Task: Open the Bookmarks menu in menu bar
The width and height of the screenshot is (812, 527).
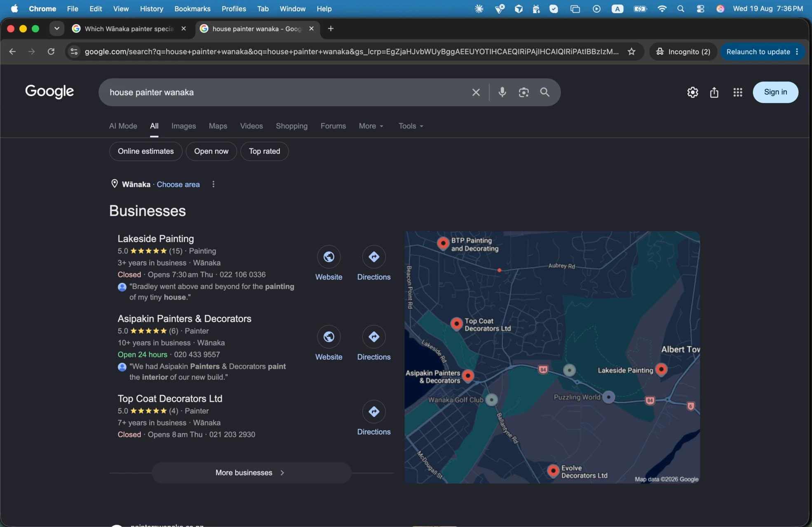Action: tap(192, 9)
